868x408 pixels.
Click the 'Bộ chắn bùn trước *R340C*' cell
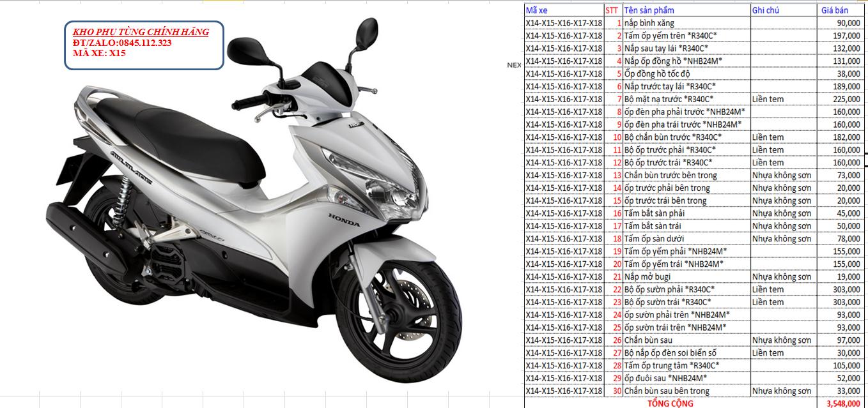[x=686, y=137]
